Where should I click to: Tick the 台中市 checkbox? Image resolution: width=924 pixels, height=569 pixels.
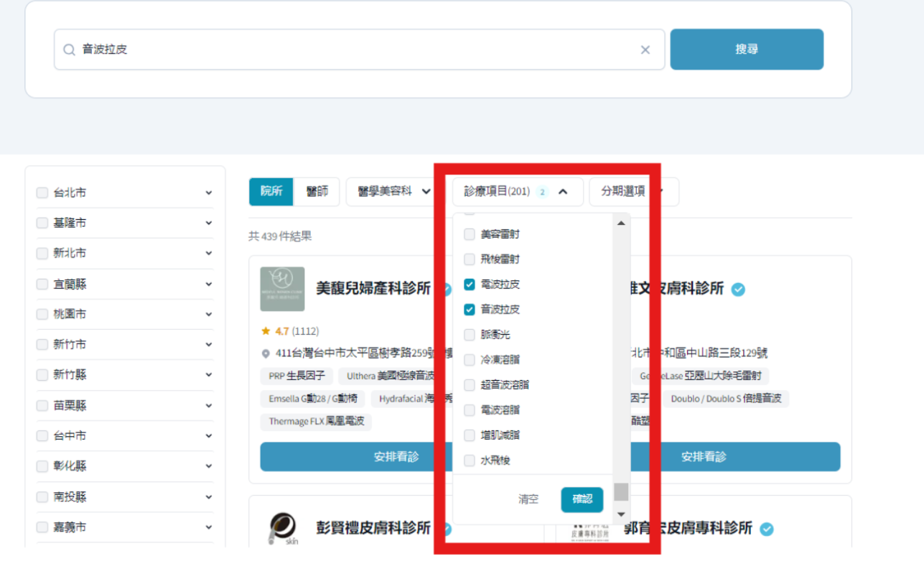coord(42,435)
